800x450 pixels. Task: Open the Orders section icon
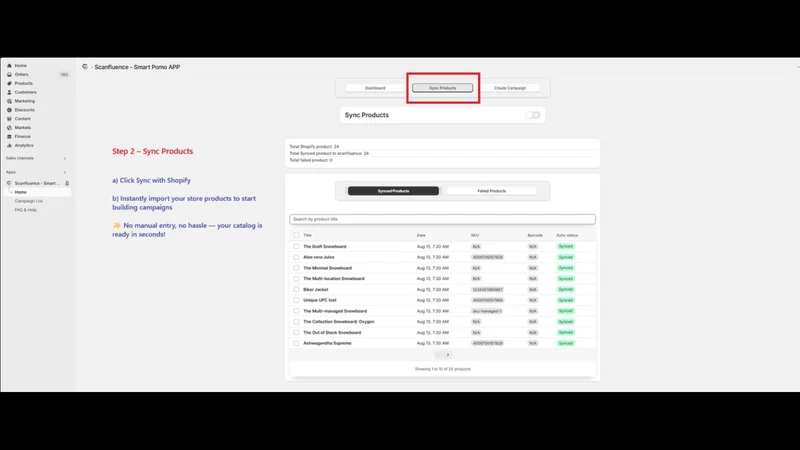(9, 74)
